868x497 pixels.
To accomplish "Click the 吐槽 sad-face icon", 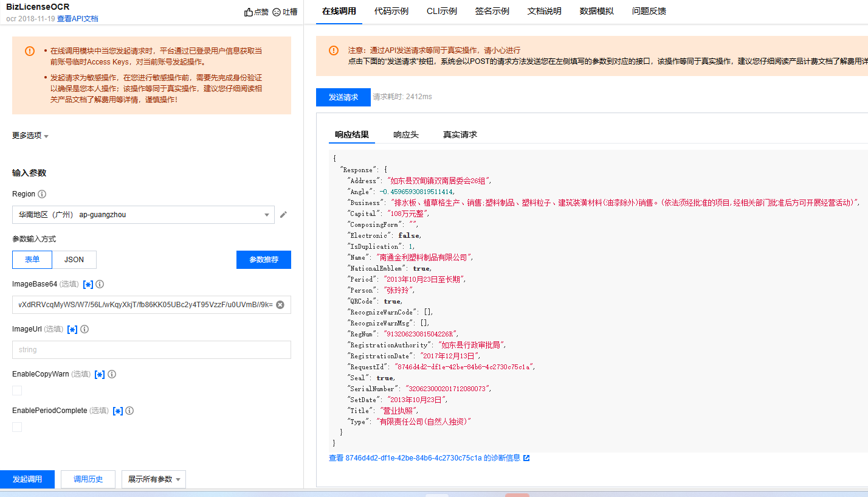I will (x=277, y=12).
